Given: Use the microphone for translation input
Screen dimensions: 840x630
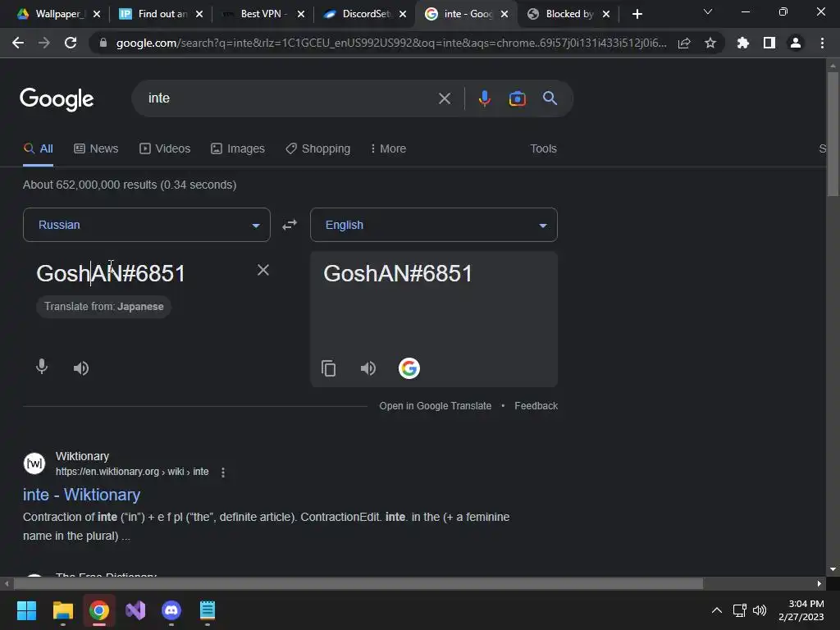Looking at the screenshot, I should [42, 367].
